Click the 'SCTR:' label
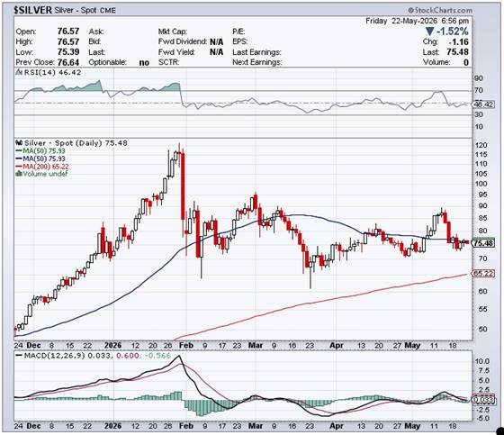504x435 pixels. (x=169, y=62)
